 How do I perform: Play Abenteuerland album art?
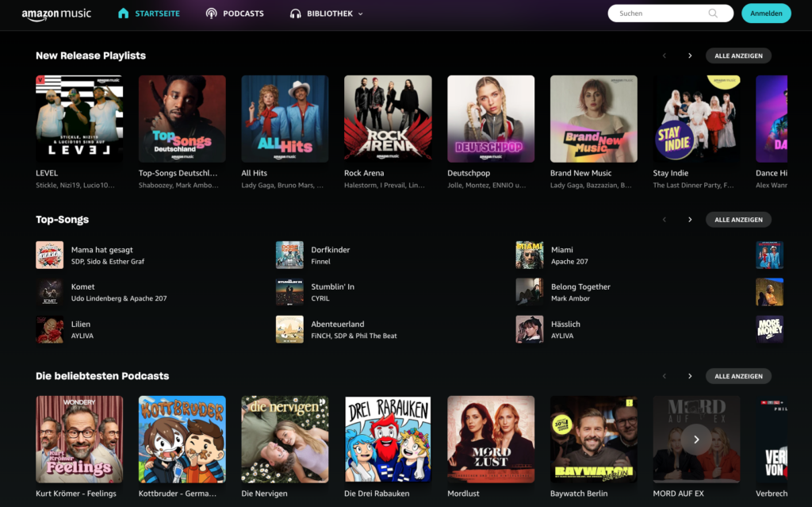(289, 329)
